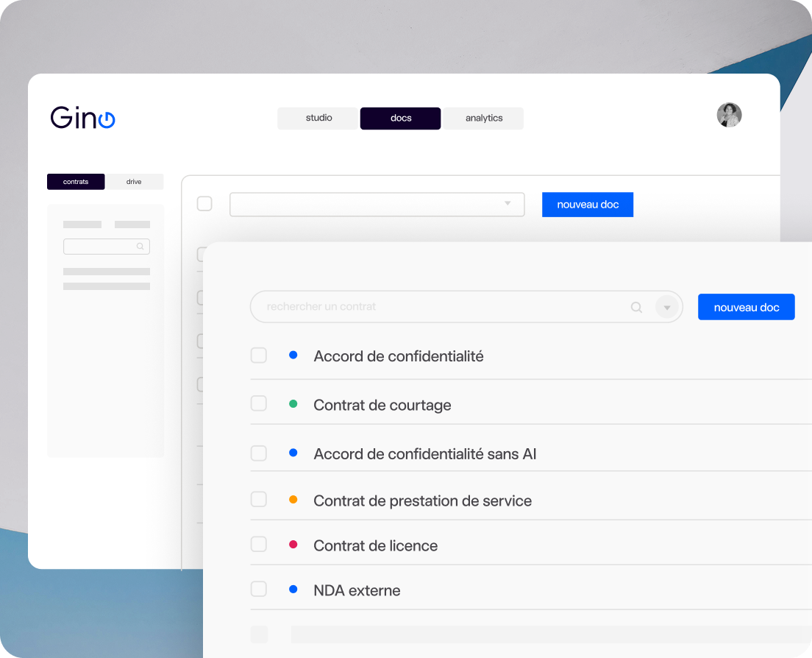Click the blue dot beside NDA externe
This screenshot has height=658, width=812.
(x=293, y=589)
